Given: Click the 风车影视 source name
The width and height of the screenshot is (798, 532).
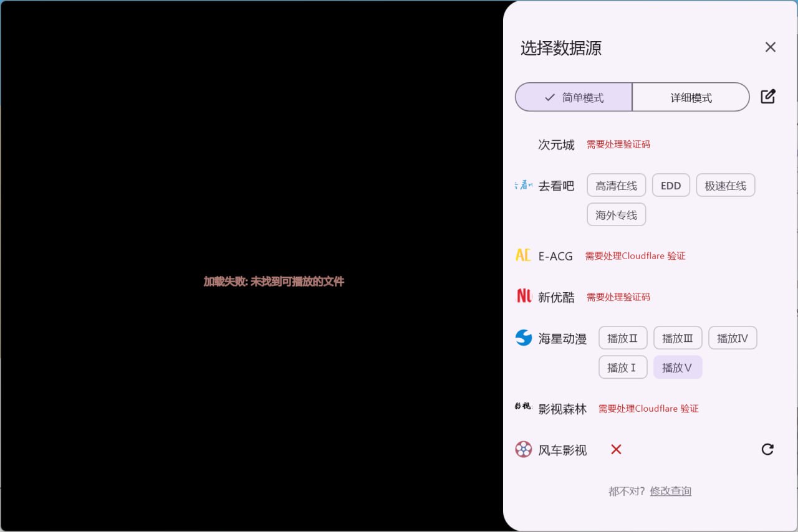Looking at the screenshot, I should tap(563, 450).
